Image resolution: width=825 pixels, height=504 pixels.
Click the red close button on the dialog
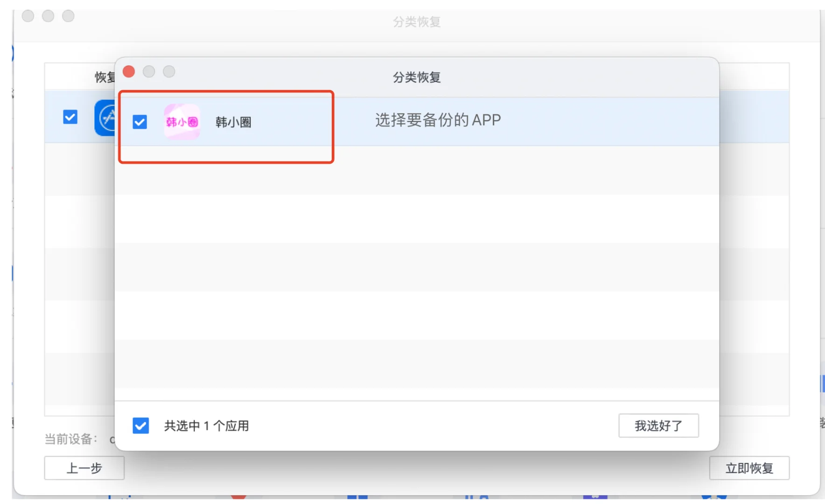pos(129,71)
